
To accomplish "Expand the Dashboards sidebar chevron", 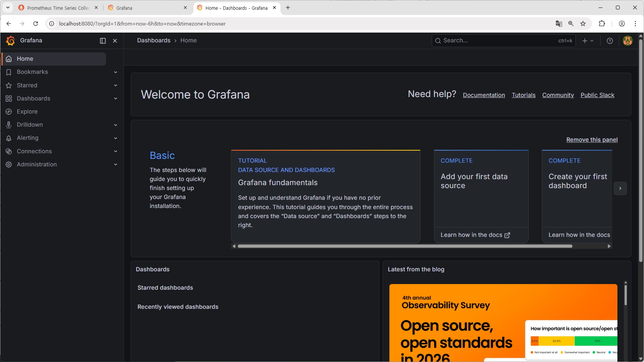I will click(116, 99).
